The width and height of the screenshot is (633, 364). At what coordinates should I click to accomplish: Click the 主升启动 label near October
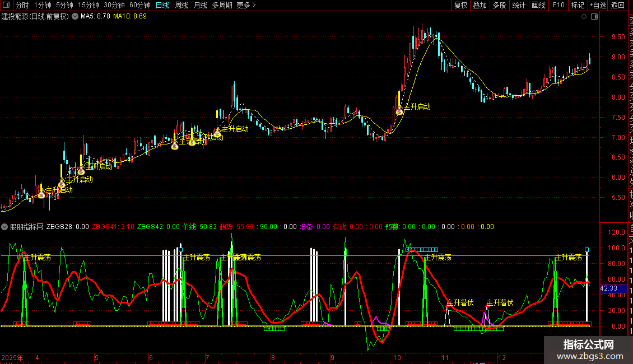click(417, 106)
